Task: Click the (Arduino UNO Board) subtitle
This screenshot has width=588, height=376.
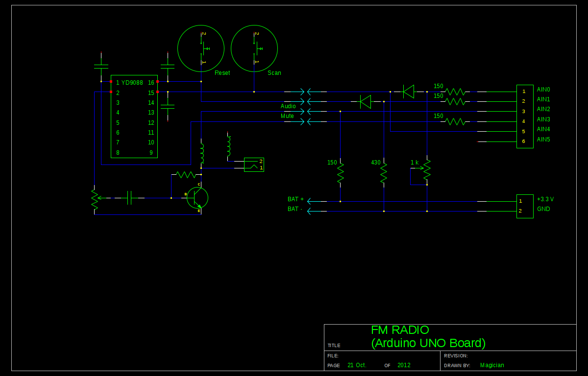Action: 428,343
